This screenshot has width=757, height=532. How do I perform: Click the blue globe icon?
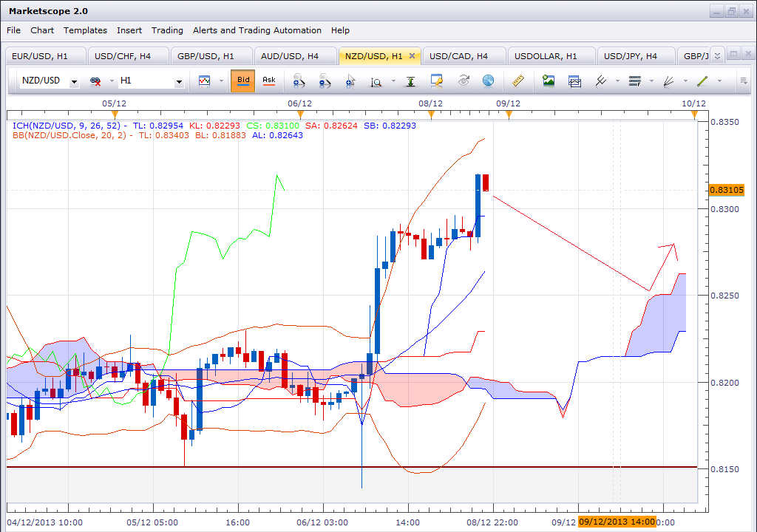tap(488, 81)
